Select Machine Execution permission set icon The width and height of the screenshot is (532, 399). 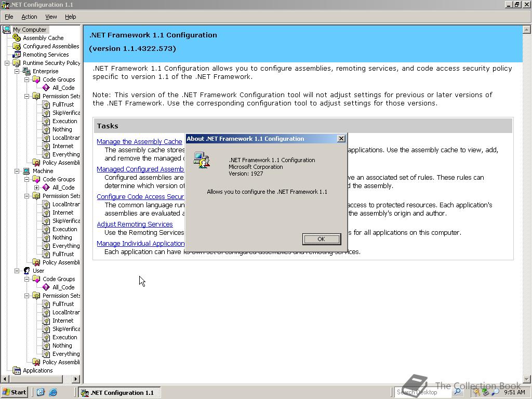tap(46, 229)
